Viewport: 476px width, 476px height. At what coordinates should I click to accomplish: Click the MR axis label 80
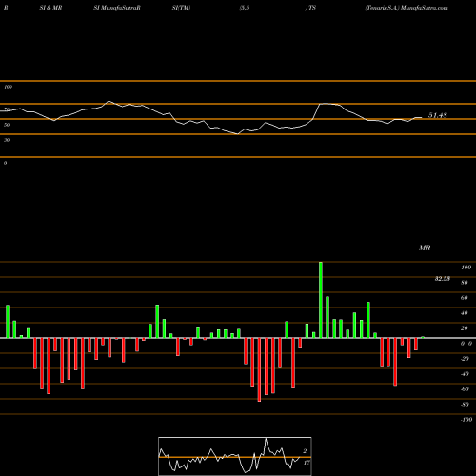tap(465, 283)
